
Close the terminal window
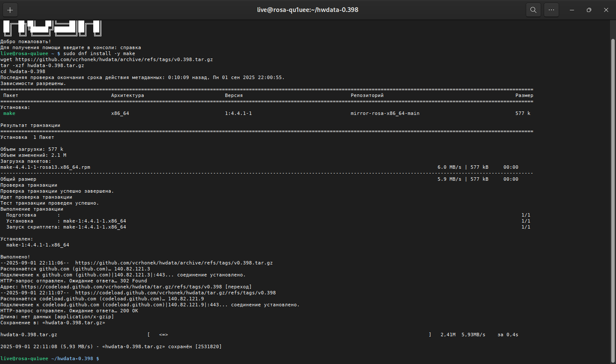(x=606, y=10)
